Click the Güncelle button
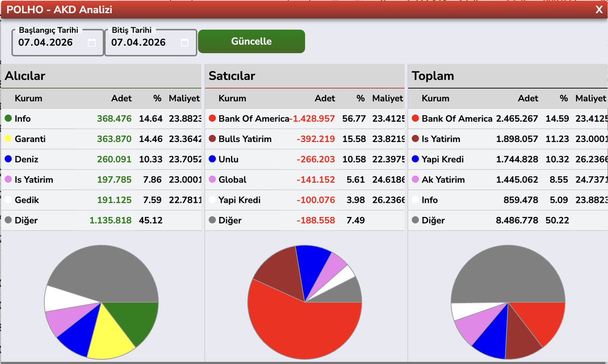Screen dimensions: 608x364 (x=252, y=41)
